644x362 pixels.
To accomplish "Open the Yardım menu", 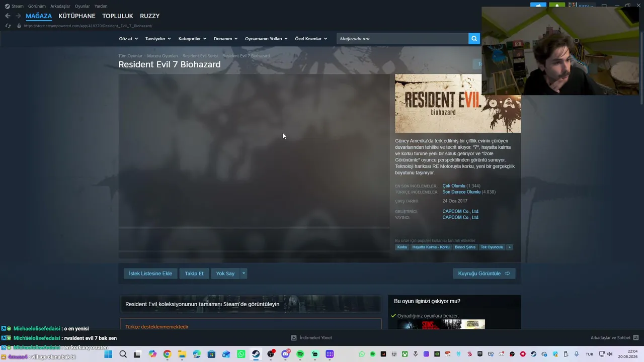I will [x=101, y=6].
